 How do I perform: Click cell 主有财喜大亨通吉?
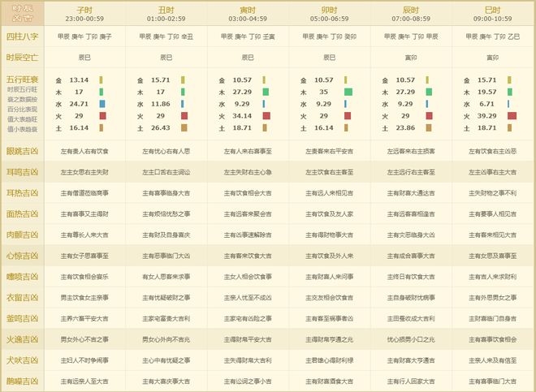tap(411, 360)
